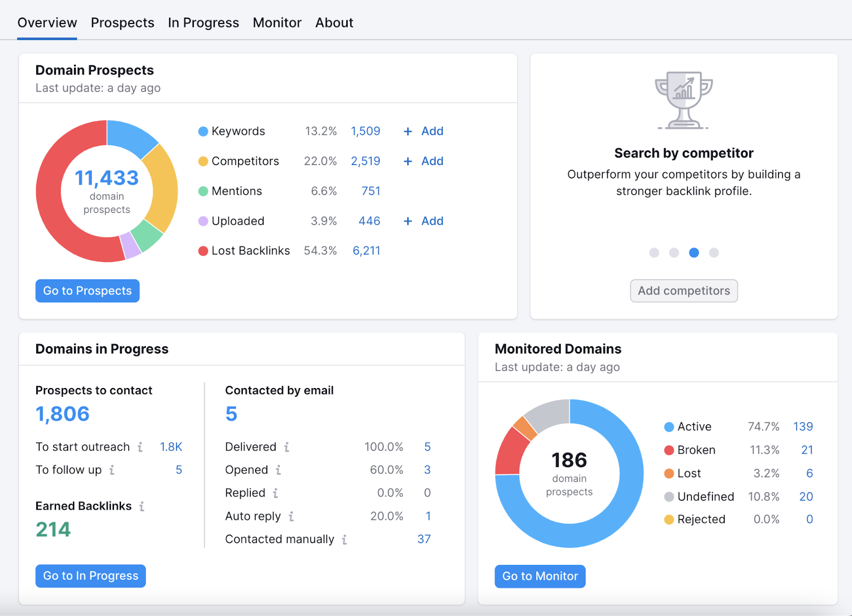Click the info icon next to Delivered
The image size is (852, 616).
tap(287, 447)
